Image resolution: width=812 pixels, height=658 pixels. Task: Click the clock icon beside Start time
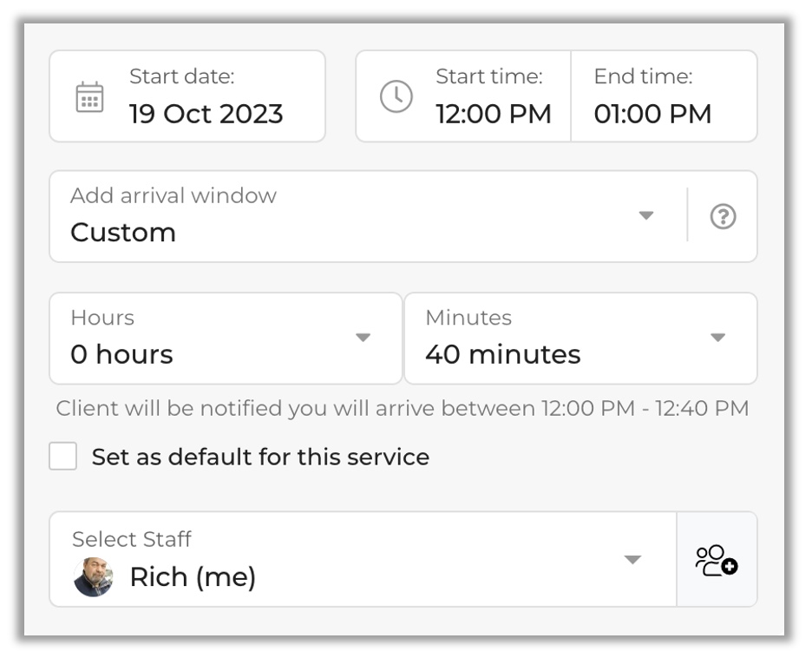396,96
